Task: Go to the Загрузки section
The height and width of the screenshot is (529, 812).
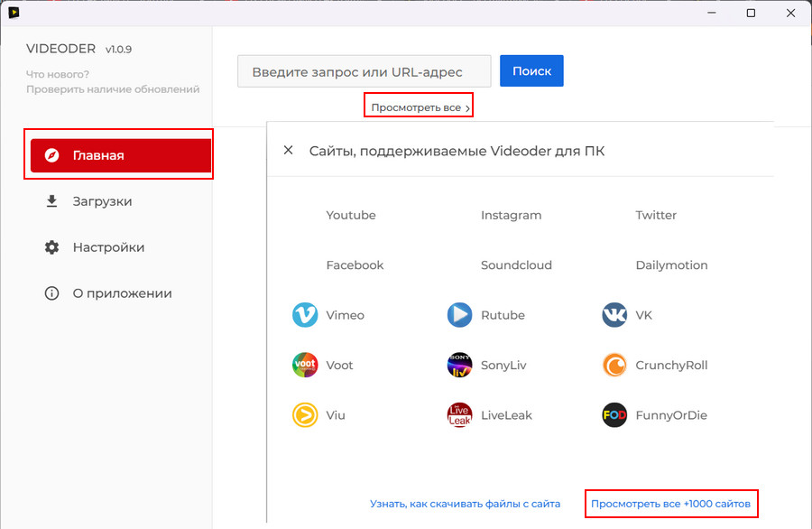Action: click(x=102, y=201)
